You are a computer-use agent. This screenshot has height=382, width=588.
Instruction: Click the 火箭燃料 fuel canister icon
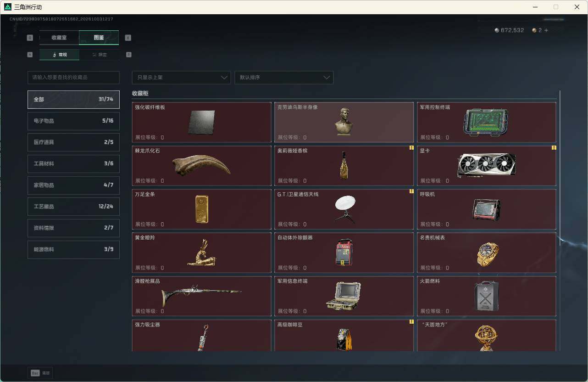tap(486, 296)
